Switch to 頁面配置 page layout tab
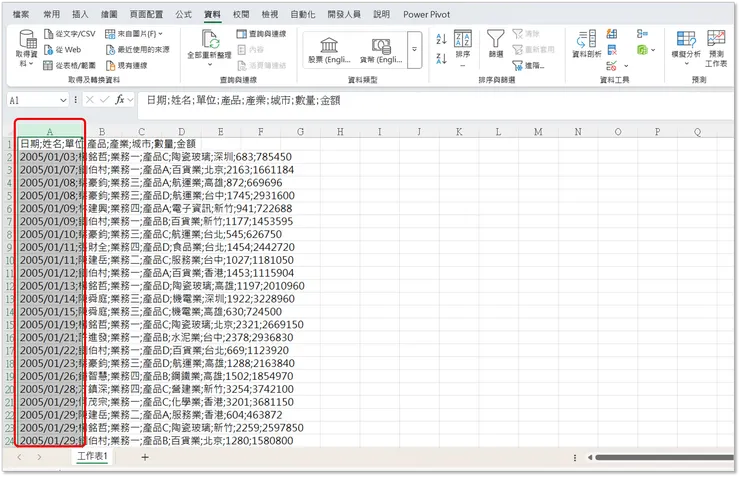 (x=146, y=14)
